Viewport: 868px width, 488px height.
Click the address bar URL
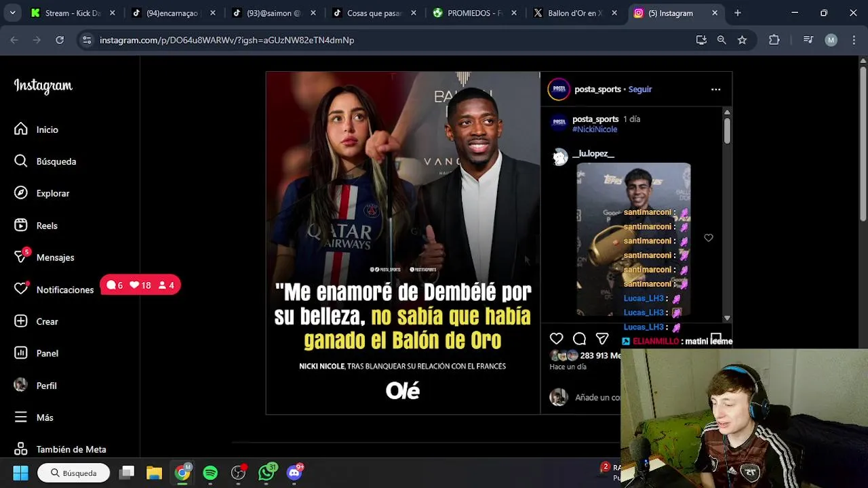pyautogui.click(x=227, y=40)
